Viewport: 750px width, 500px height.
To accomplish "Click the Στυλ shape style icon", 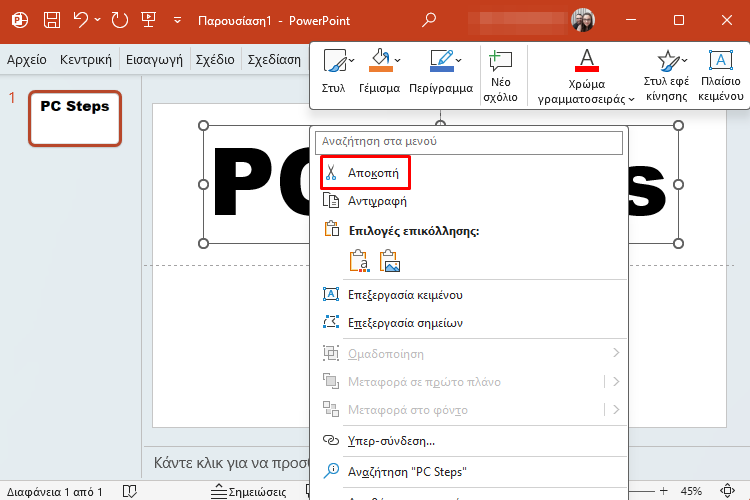I will [334, 61].
